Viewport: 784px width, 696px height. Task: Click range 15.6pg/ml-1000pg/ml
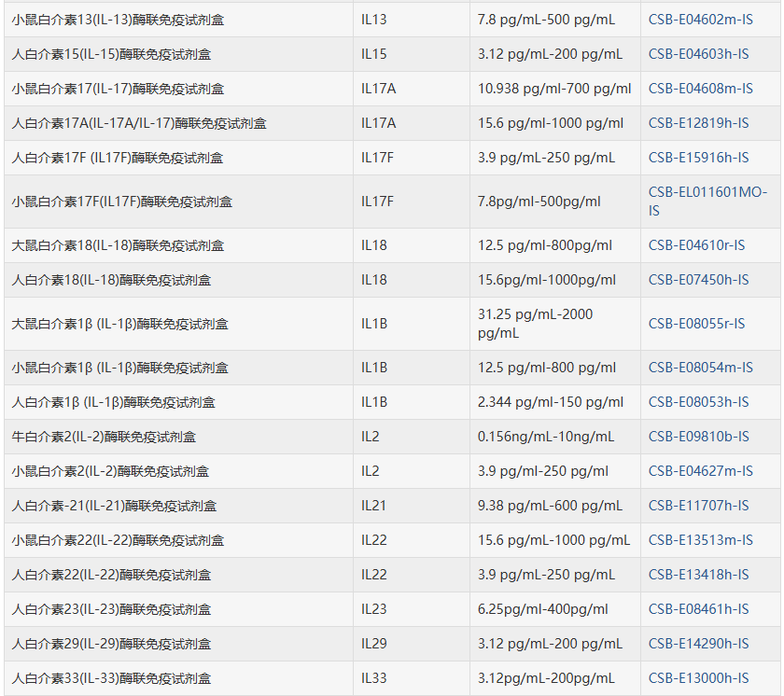pos(547,280)
